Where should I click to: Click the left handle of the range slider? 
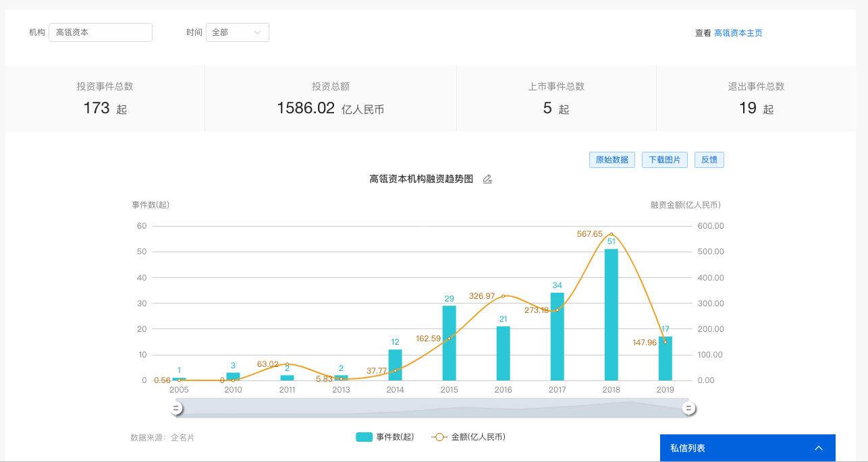click(176, 408)
